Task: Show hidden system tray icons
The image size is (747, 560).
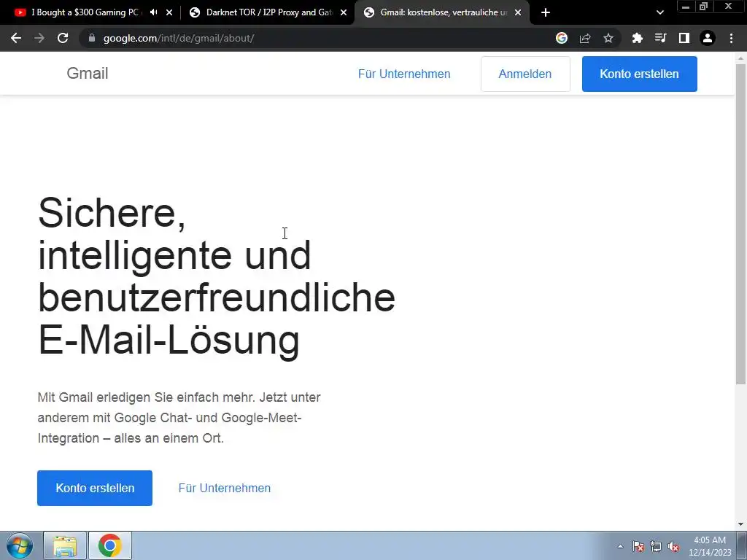Action: [620, 546]
